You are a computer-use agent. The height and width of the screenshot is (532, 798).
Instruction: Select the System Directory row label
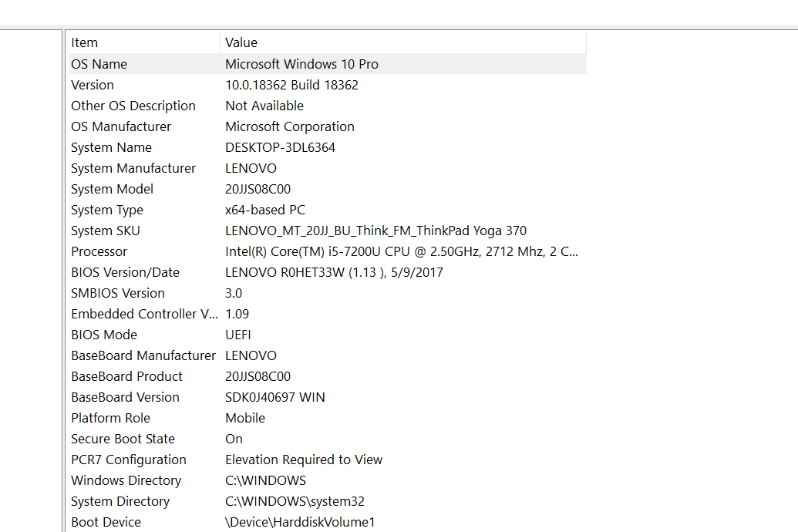120,503
